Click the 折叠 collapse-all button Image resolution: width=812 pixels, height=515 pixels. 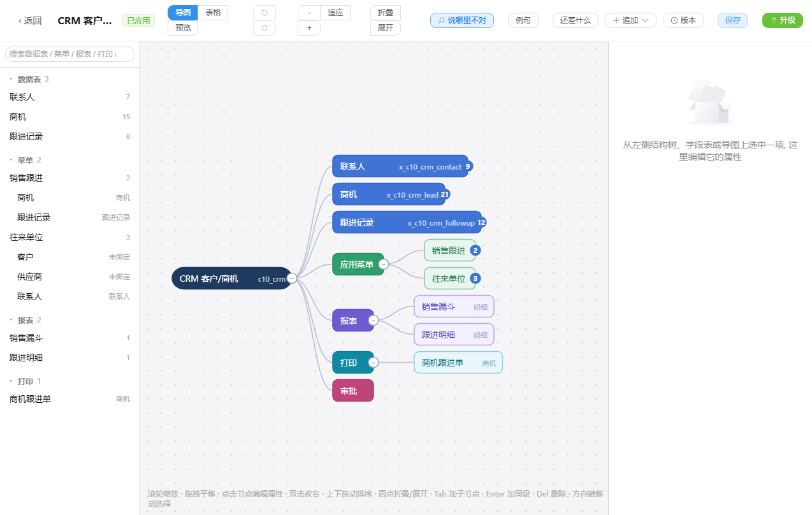[x=386, y=13]
